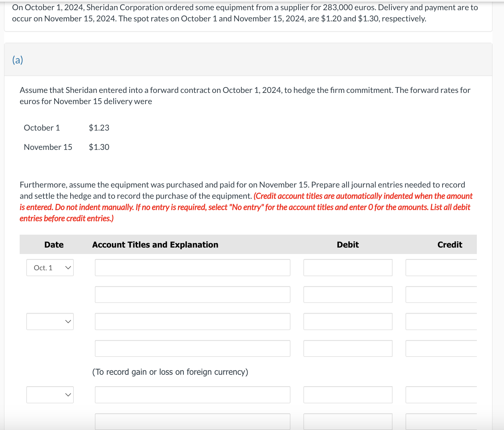Click debit field directly above gain/loss note
Viewport: 504px width, 430px height.
coord(348,348)
